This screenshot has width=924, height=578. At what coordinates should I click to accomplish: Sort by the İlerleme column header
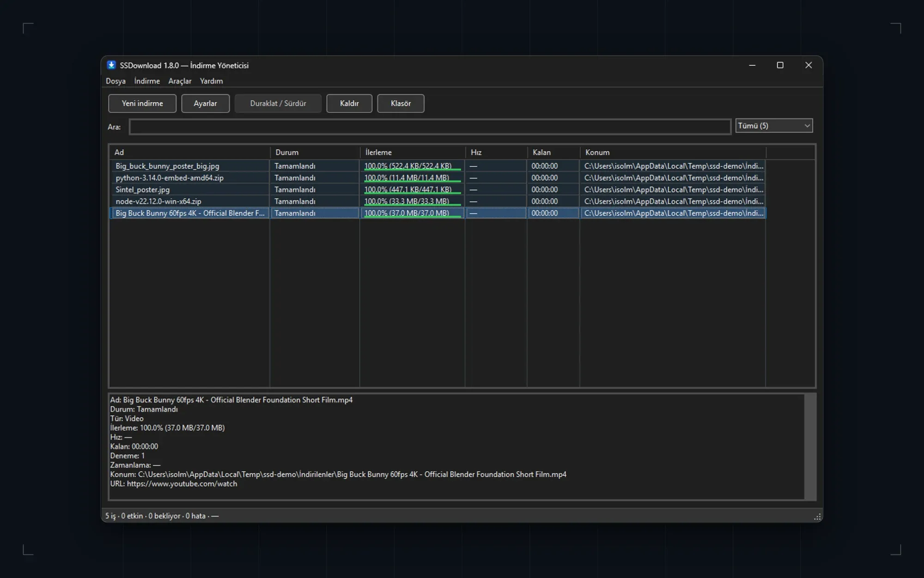tap(413, 152)
